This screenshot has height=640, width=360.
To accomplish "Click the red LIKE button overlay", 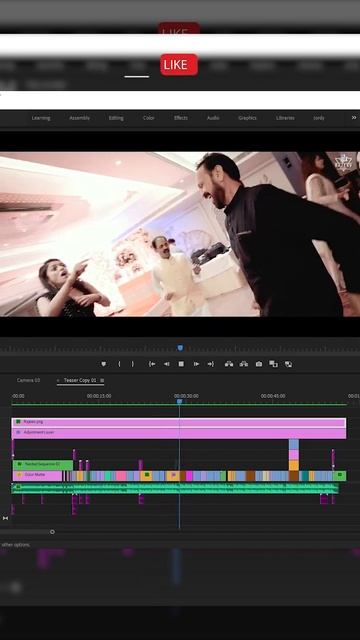I will (x=179, y=64).
